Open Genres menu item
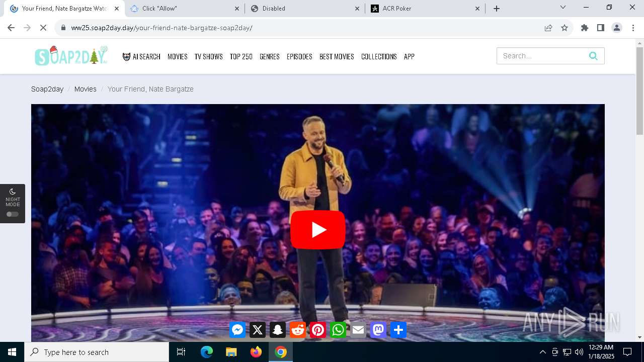 point(270,56)
